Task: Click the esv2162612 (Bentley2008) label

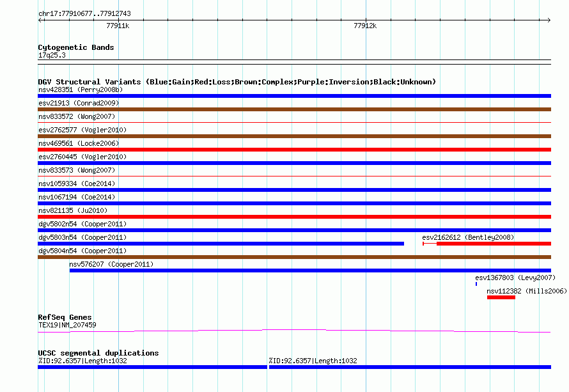Action: [468, 237]
